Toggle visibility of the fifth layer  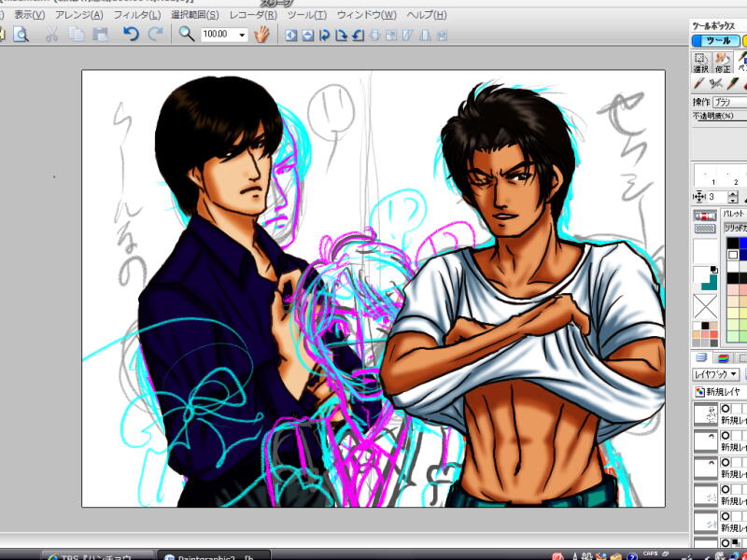725,516
